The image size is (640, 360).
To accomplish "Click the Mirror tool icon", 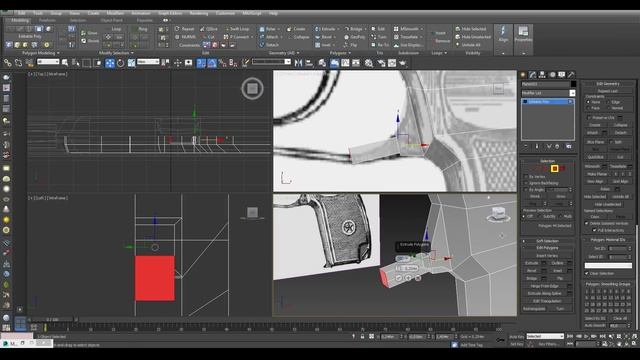I will (298, 63).
